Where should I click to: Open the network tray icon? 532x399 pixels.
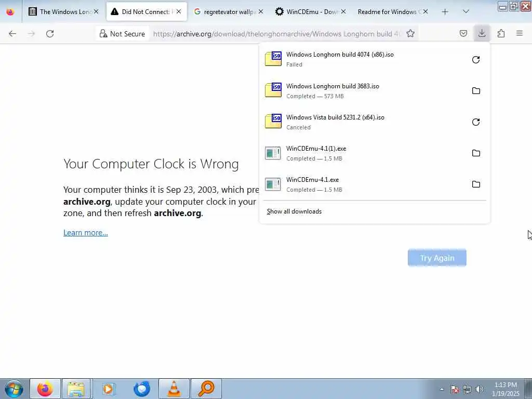pos(467,390)
